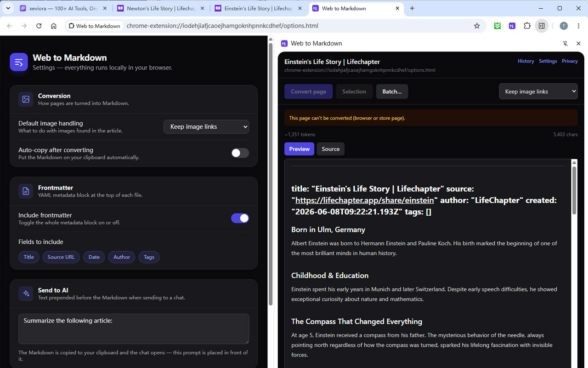The width and height of the screenshot is (588, 368).
Task: Close the Web to Markdown tab
Action: point(397,8)
